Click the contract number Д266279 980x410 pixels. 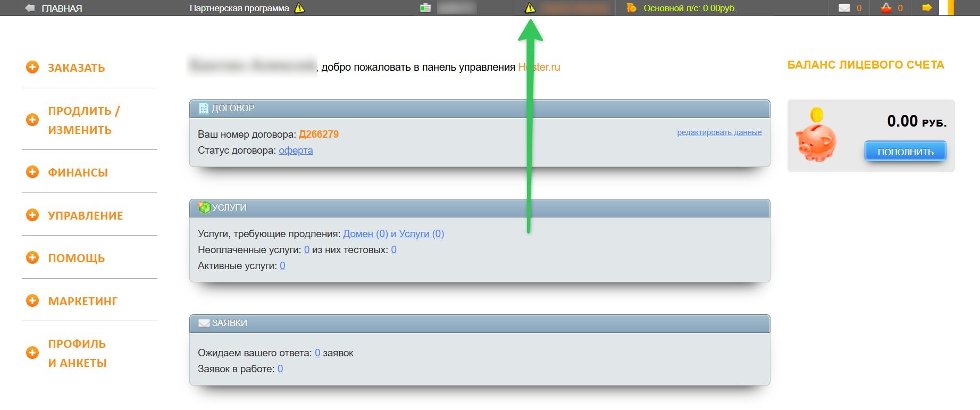point(319,135)
